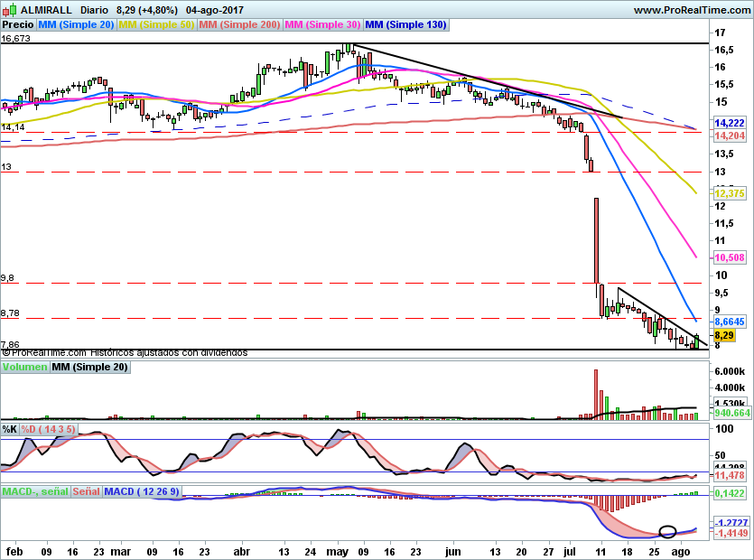Viewport: 754px width, 560px height.
Task: Select the Precio indicator label
Action: pos(18,24)
